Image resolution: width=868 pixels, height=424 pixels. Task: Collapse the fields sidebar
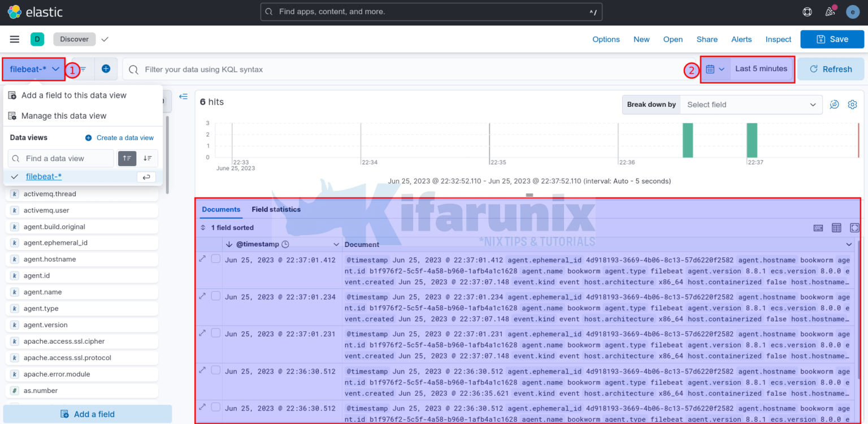tap(183, 96)
